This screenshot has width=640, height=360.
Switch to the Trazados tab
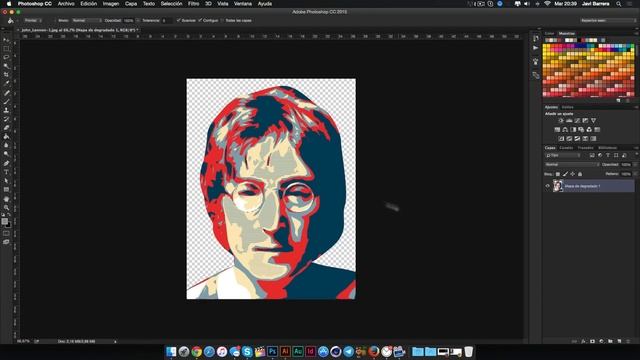tap(585, 148)
